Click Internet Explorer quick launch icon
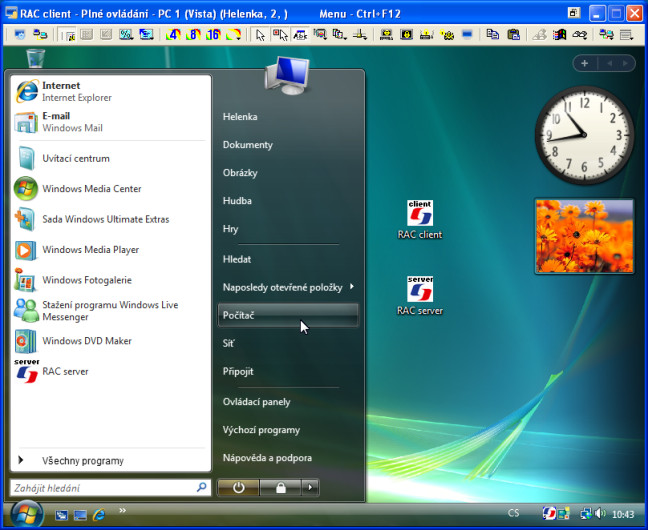The width and height of the screenshot is (648, 530). coord(99,515)
